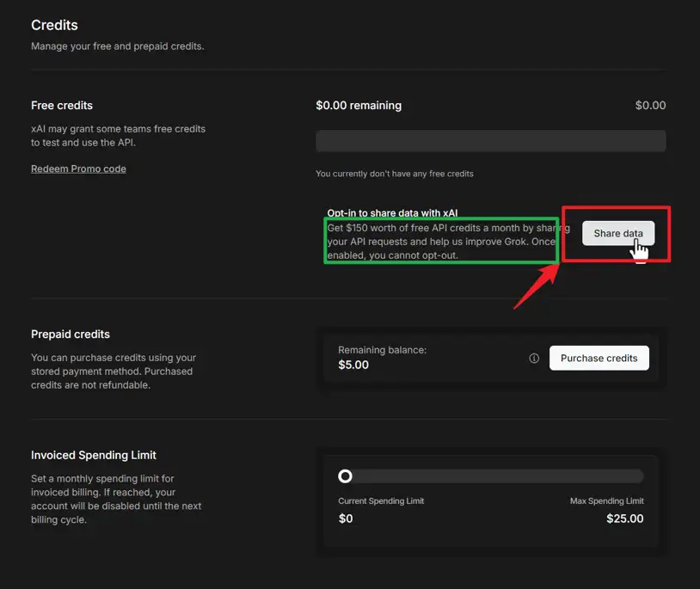The width and height of the screenshot is (700, 589).
Task: Click the Max Spending Limit label
Action: coord(606,500)
